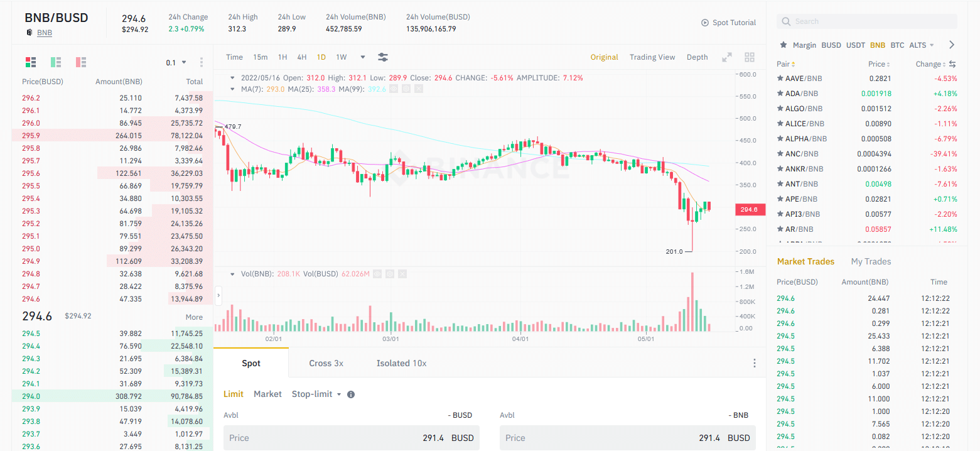
Task: Click info icon next to Stop-limit
Action: [351, 394]
